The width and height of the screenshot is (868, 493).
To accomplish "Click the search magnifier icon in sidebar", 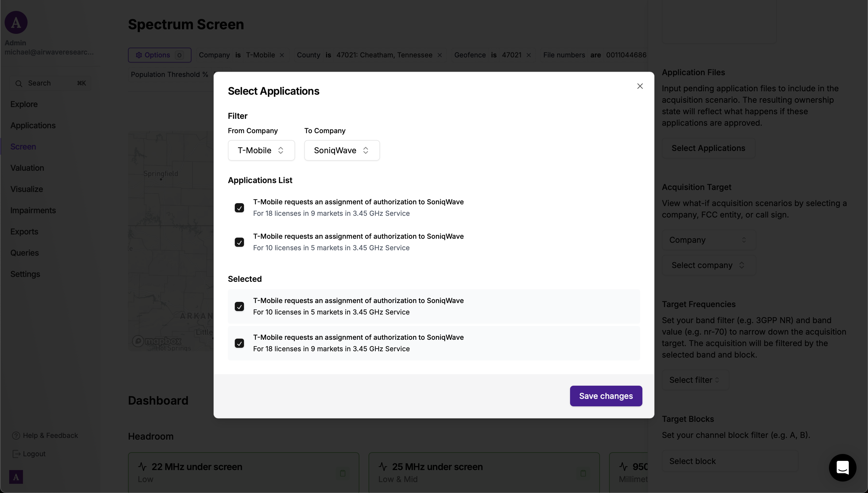I will click(x=19, y=83).
